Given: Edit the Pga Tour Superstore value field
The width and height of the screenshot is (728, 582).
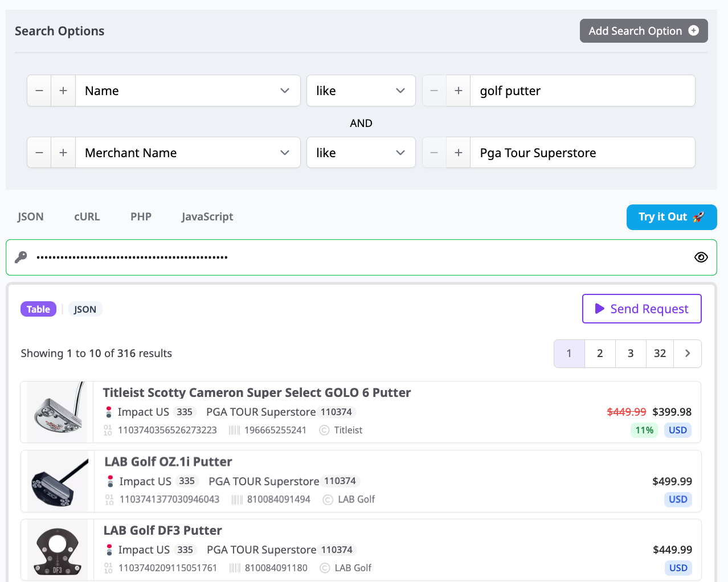Looking at the screenshot, I should coord(582,153).
